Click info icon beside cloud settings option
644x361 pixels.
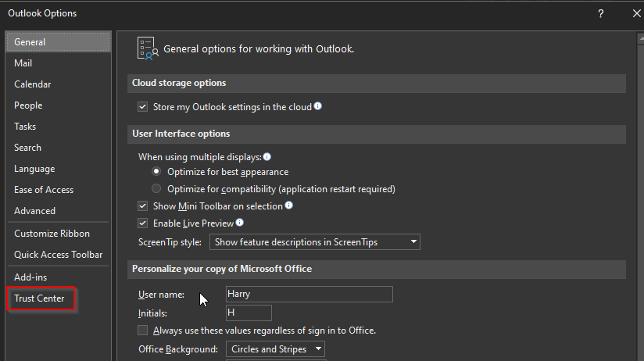(x=318, y=106)
